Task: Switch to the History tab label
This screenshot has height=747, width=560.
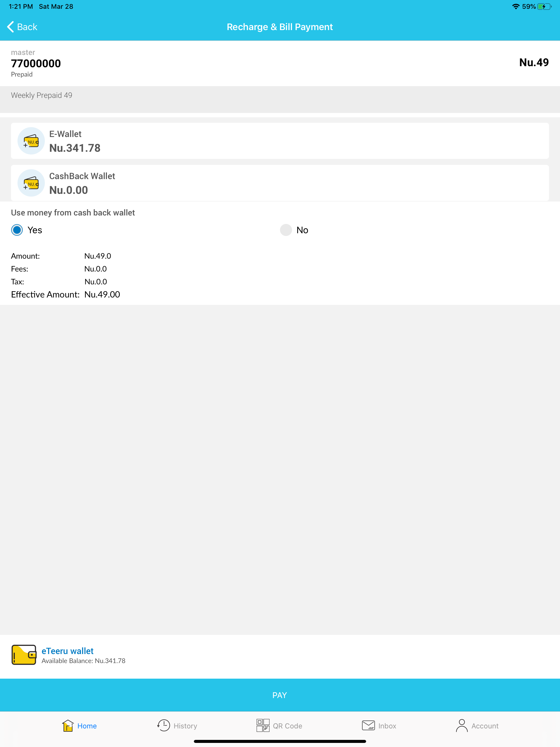Action: 185,726
